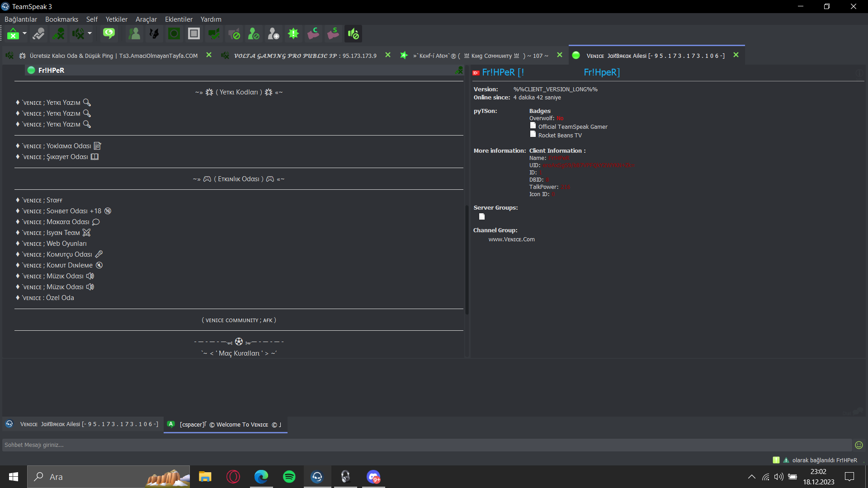Open the Welcome To Venice chat tab
868x488 pixels.
pyautogui.click(x=225, y=424)
